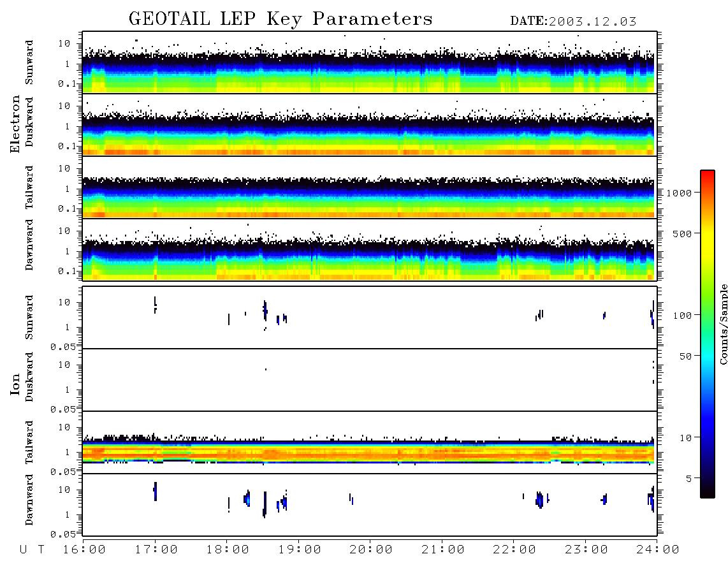Select the Ion Dawnward panel label
Viewport: 728px width, 561px height.
point(29,500)
